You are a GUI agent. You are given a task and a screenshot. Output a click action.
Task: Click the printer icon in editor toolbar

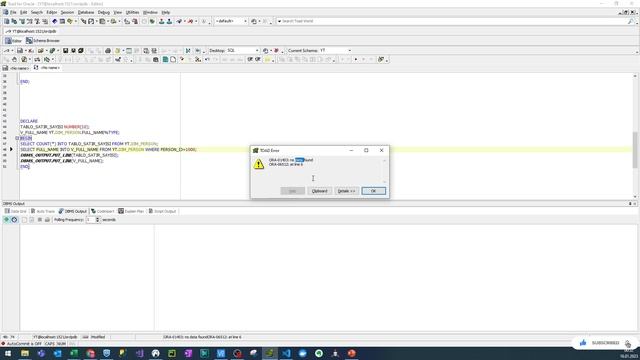pyautogui.click(x=108, y=51)
